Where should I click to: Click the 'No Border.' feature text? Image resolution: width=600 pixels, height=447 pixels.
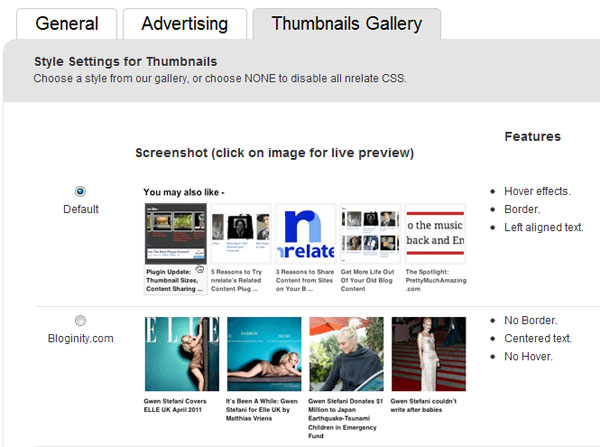click(531, 320)
